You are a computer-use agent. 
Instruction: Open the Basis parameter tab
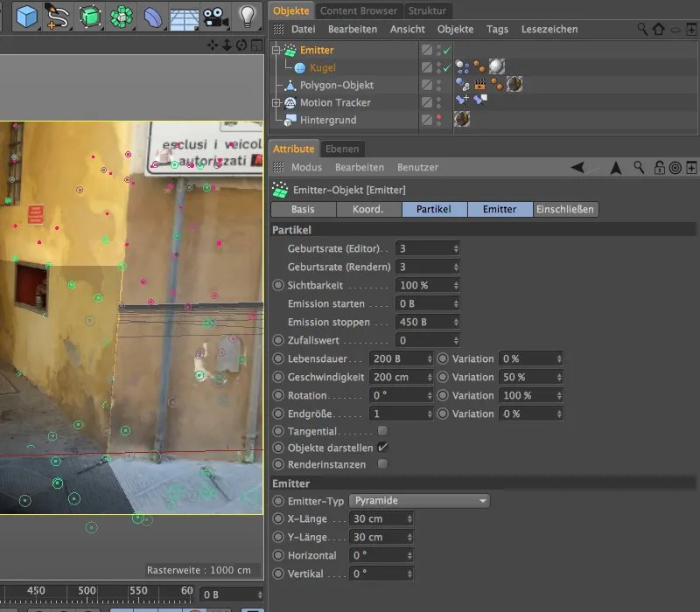[x=303, y=210]
